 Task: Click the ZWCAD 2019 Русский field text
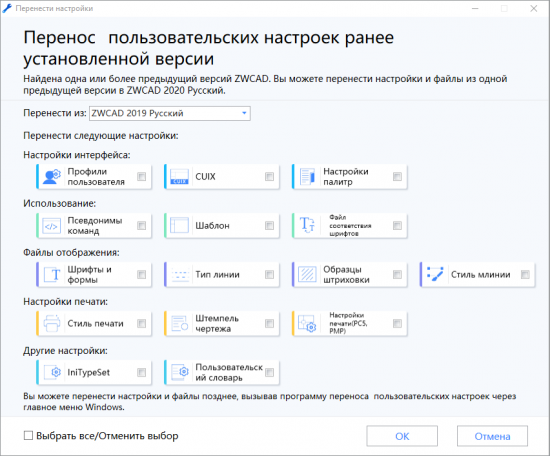[x=137, y=113]
